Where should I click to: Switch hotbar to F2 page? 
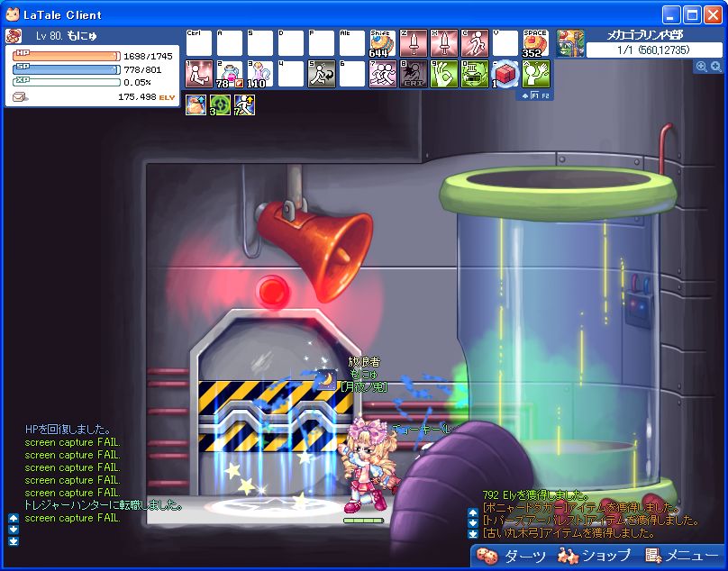tap(545, 95)
